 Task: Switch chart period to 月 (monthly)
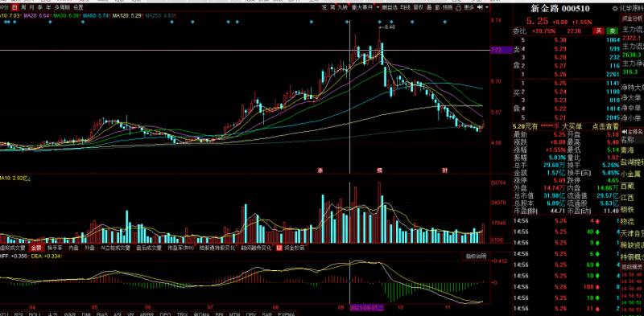click(31, 7)
